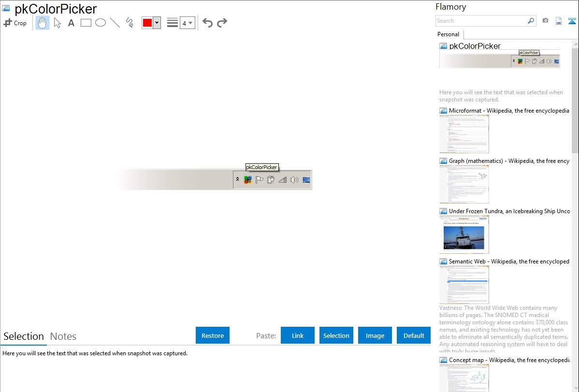Redo the last edit

point(222,23)
